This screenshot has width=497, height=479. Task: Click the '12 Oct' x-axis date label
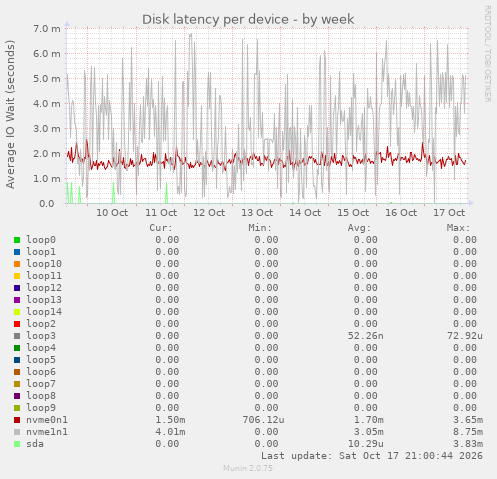(209, 213)
